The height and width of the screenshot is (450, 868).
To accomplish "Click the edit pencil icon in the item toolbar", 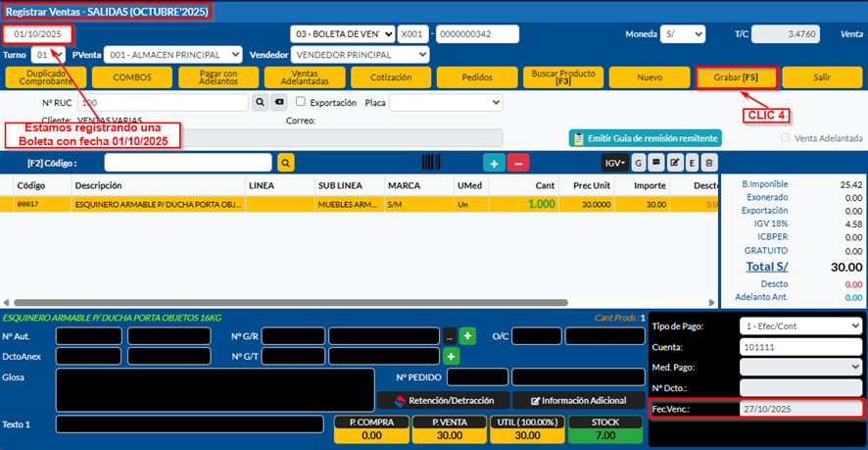I will 674,163.
